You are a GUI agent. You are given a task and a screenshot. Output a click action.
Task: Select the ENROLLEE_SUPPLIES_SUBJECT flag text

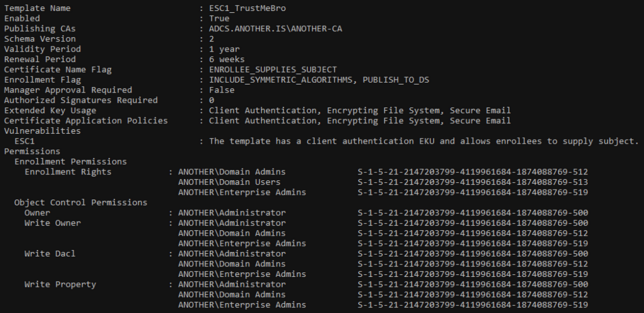coord(273,70)
